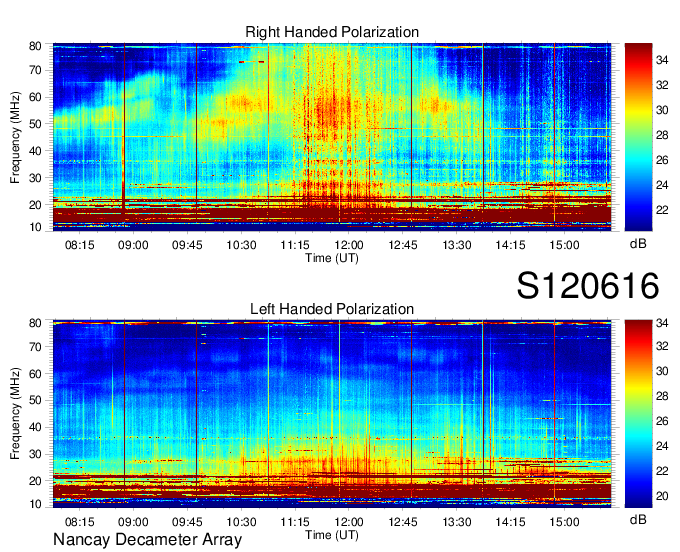This screenshot has width=680, height=552.
Task: Click the "Frequency (MHz)" label of the Left Handed plot
Action: tap(15, 414)
